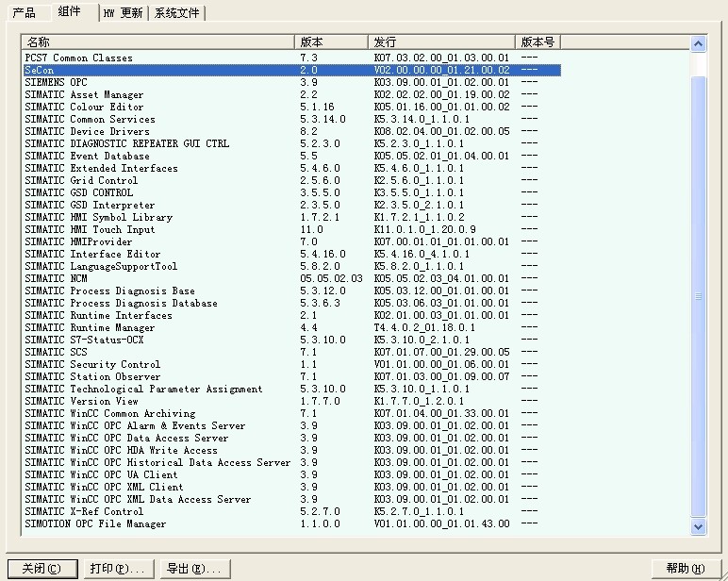This screenshot has height=581, width=728.
Task: Select SIMATIC NCM row
Action: [292, 278]
